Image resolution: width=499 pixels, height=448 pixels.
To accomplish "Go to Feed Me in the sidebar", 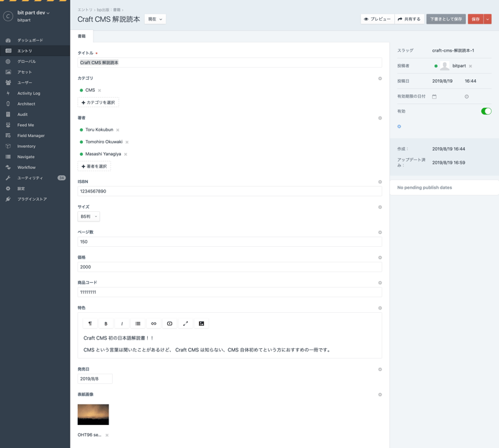I will [x=26, y=125].
